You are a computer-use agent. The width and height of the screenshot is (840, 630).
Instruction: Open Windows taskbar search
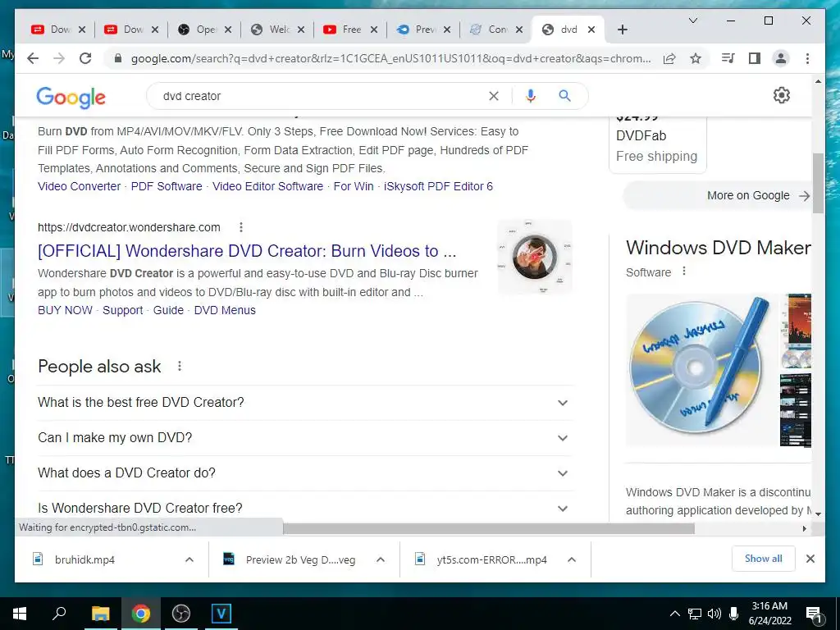59,614
